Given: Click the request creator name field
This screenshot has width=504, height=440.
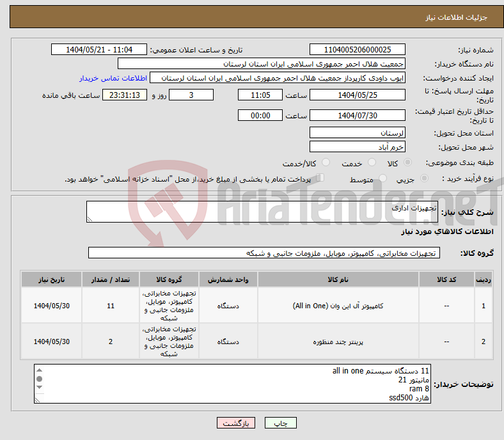Looking at the screenshot, I should (x=278, y=78).
